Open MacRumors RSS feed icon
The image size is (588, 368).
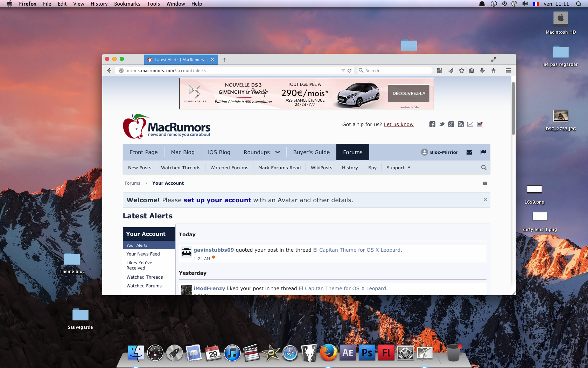461,124
